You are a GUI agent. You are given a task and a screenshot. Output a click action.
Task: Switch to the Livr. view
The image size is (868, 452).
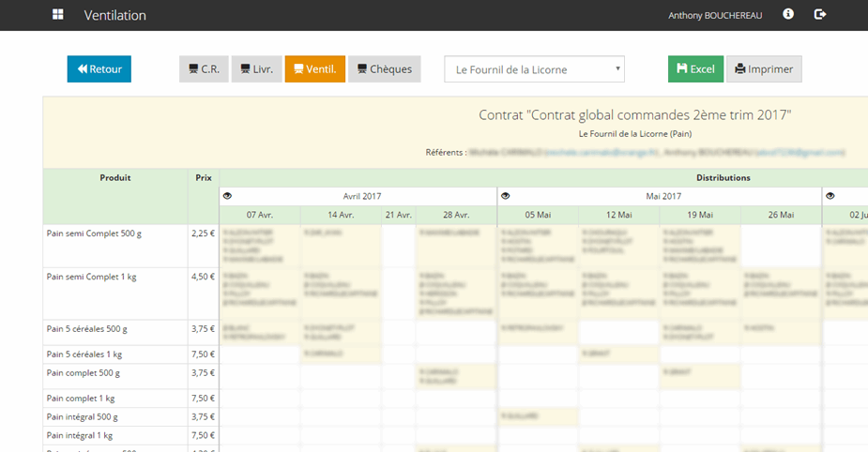coord(256,69)
